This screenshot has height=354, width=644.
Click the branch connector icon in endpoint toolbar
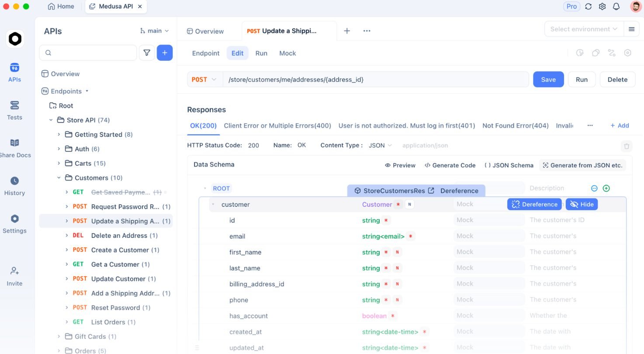[612, 53]
